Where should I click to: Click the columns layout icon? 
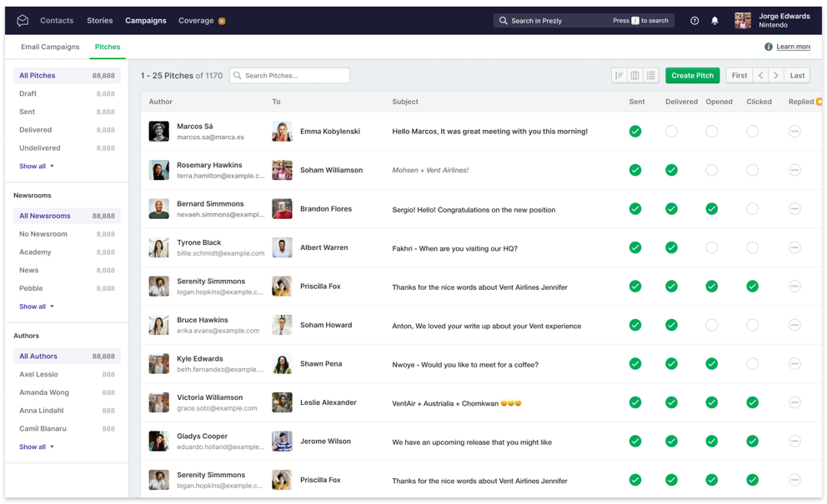pos(635,76)
